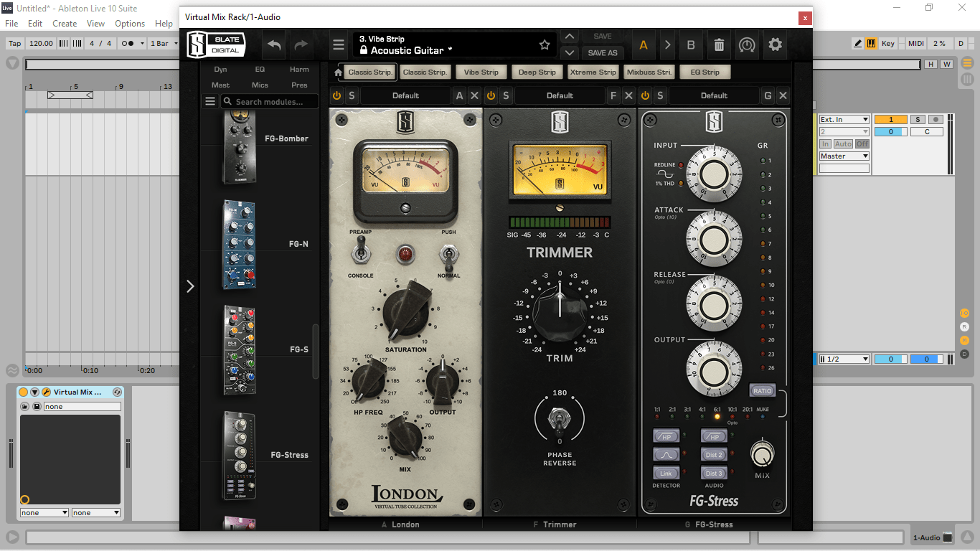
Task: Open Virtual Mix Rack settings gear
Action: coord(775,44)
